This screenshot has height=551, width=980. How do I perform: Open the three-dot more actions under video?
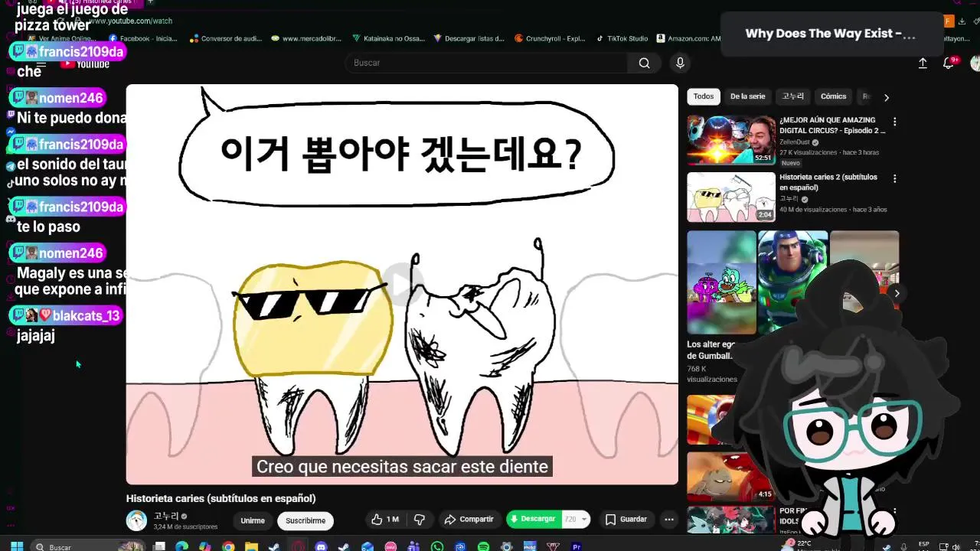click(668, 519)
